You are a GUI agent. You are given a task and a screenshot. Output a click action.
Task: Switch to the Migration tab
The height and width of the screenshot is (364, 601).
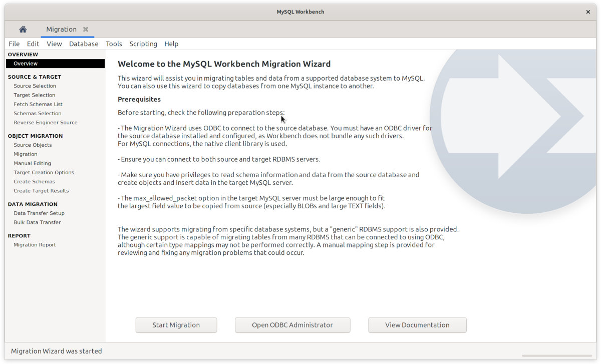pyautogui.click(x=61, y=30)
